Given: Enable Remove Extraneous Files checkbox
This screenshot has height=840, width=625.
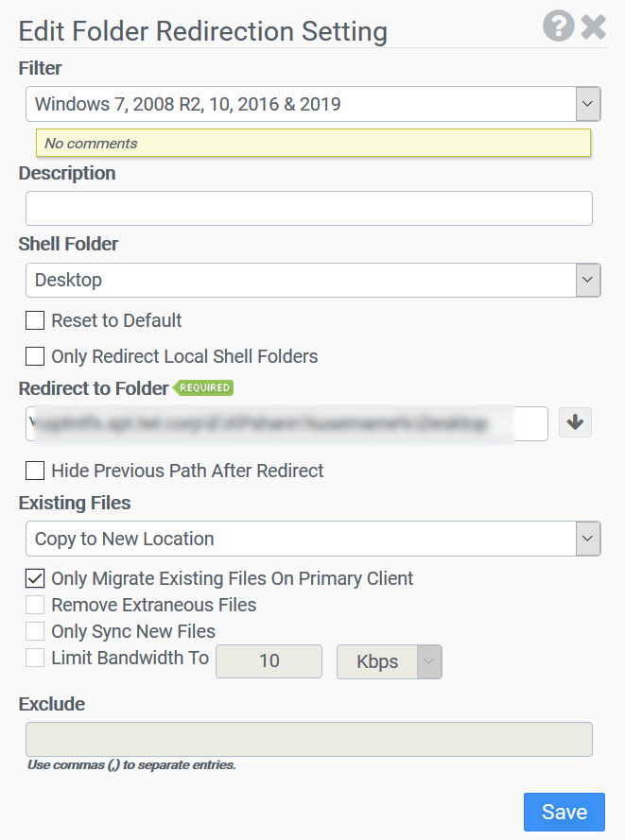Looking at the screenshot, I should point(35,605).
